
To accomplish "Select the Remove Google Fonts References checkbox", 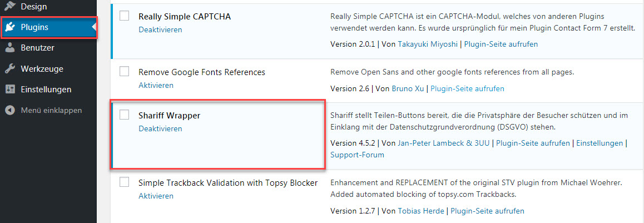I will 125,72.
